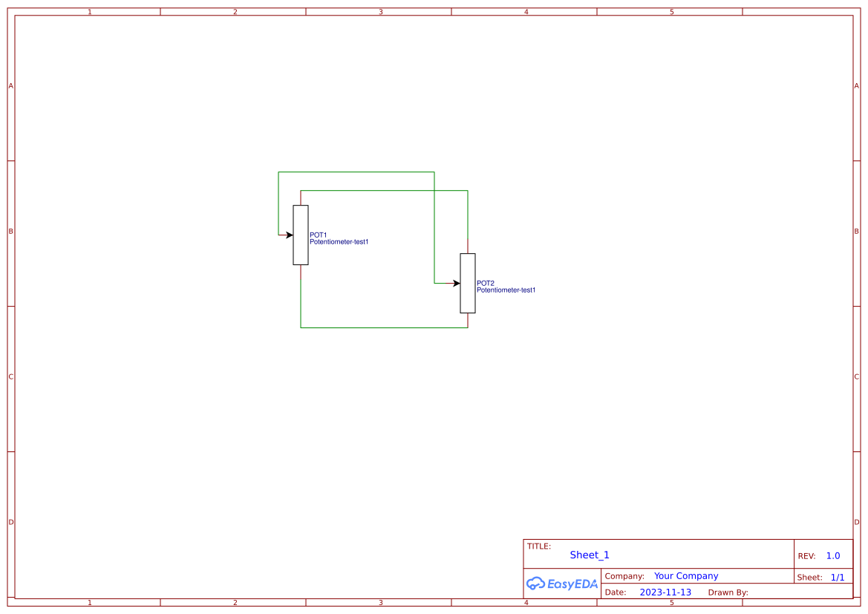The height and width of the screenshot is (614, 868).
Task: Click column marker 3 on the top border
Action: 380,11
